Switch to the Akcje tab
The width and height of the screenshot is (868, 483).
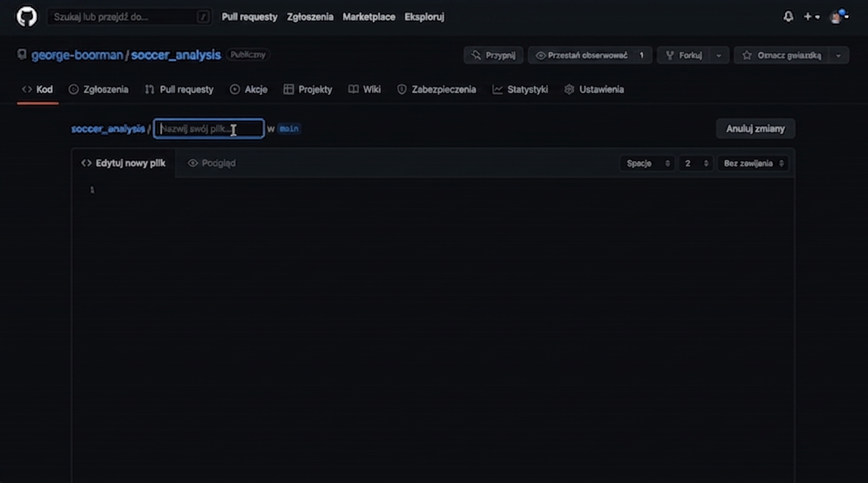point(248,89)
